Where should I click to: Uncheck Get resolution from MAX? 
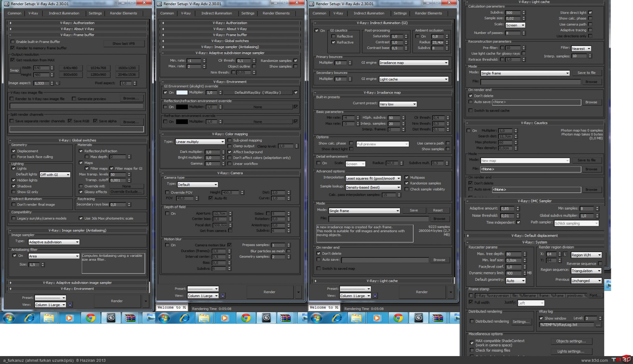point(13,60)
